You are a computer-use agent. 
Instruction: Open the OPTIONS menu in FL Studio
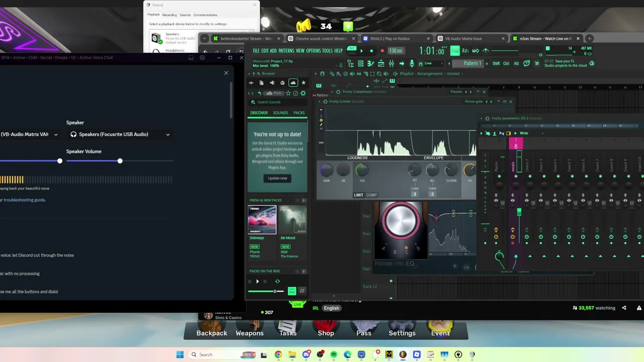(x=313, y=51)
